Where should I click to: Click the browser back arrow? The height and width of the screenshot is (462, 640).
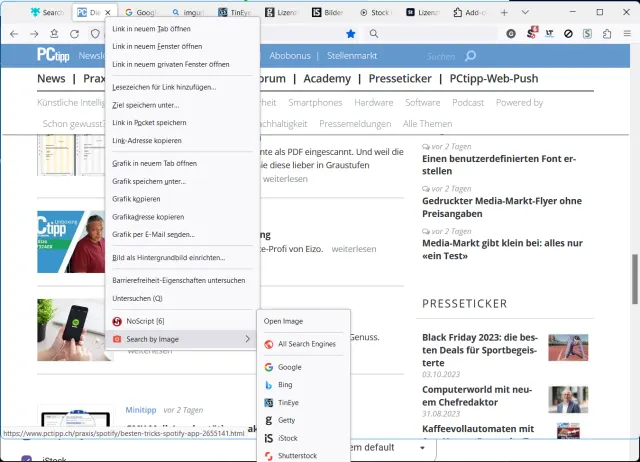14,34
